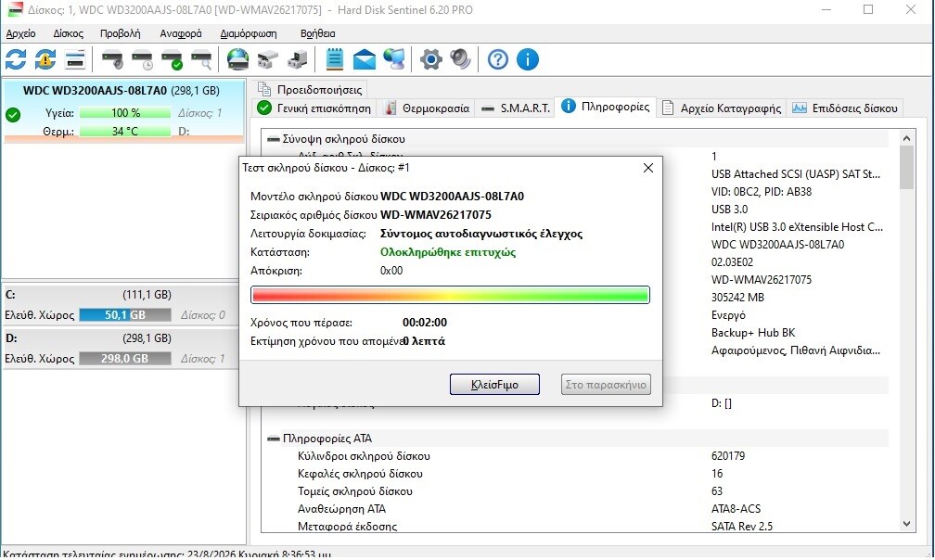Screen dimensions: 935x560
Task: Open the Προβολή menu
Action: 120,33
